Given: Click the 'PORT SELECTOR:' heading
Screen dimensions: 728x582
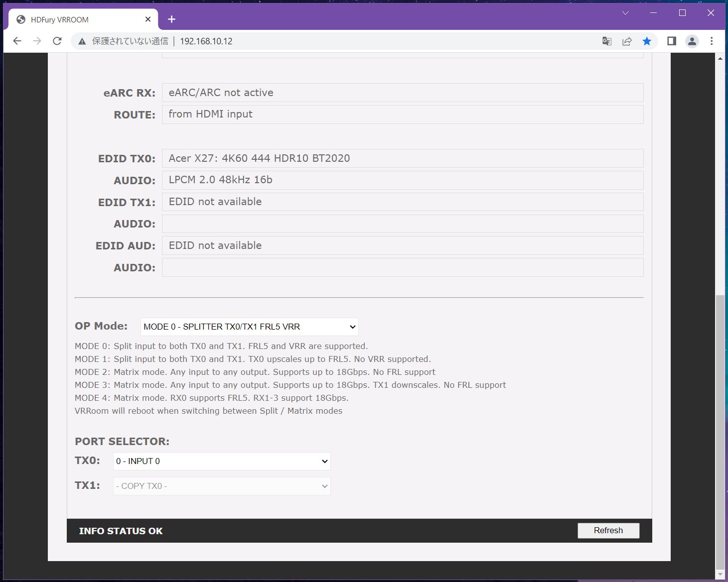Looking at the screenshot, I should (x=122, y=442).
